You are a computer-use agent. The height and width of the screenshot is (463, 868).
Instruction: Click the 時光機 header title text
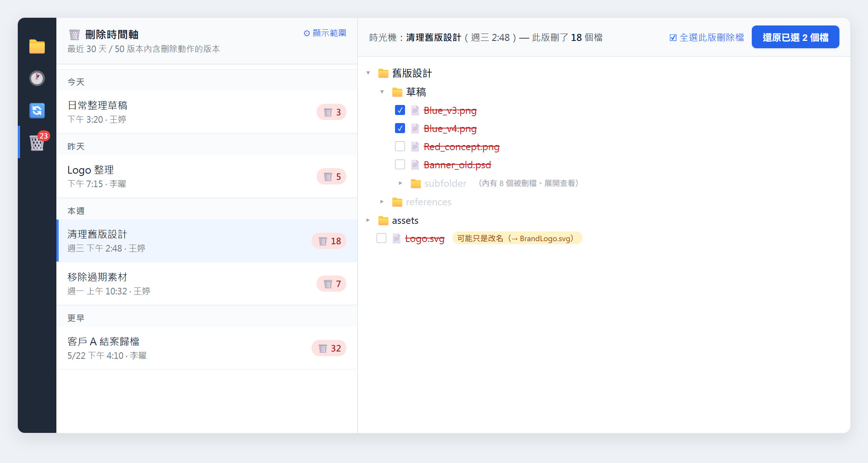point(486,37)
